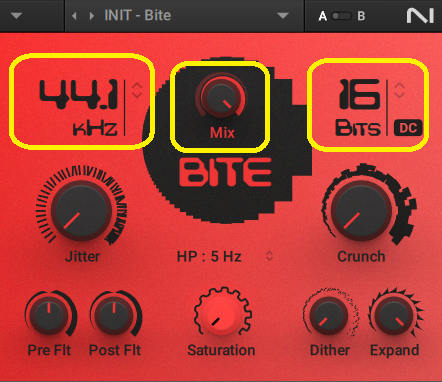Screen dimensions: 442x382
Task: Select the next preset arrow
Action: [92, 16]
